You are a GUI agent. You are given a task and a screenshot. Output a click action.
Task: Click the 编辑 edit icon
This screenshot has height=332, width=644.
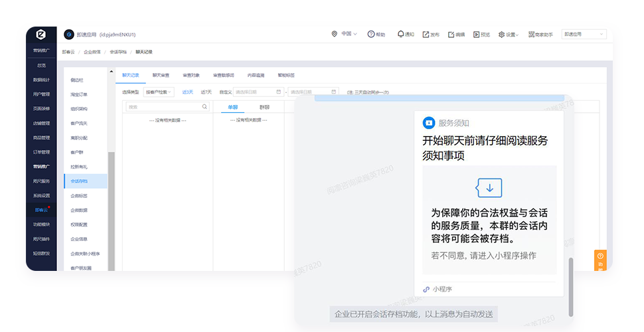click(x=451, y=35)
